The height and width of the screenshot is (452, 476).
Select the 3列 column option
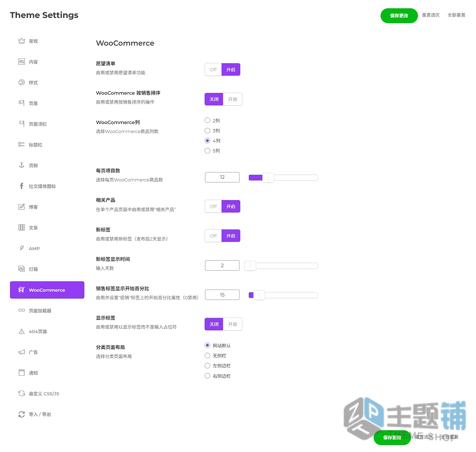207,130
